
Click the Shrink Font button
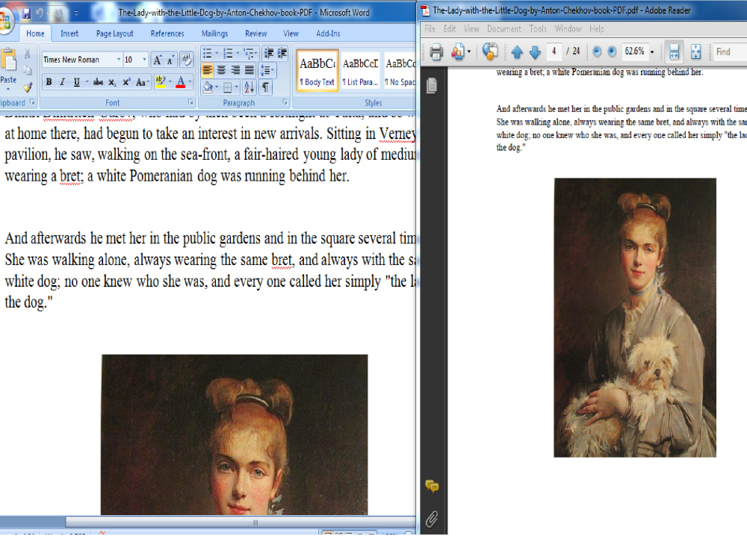pyautogui.click(x=170, y=60)
